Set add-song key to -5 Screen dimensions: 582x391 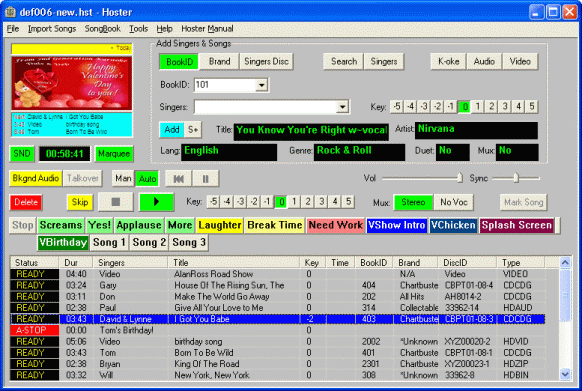tap(397, 107)
